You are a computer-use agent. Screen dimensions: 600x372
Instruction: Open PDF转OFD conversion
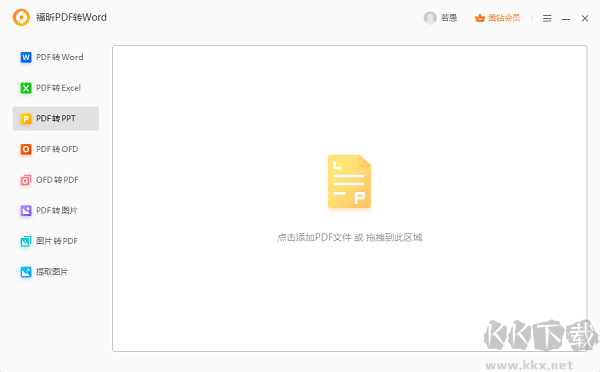coord(56,149)
